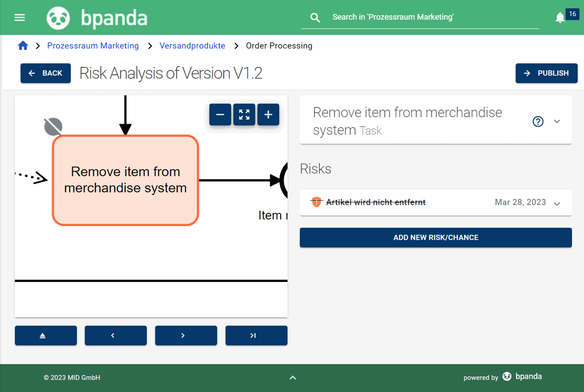Go to next element with right chevron button
Image resolution: width=584 pixels, height=392 pixels.
coord(186,335)
